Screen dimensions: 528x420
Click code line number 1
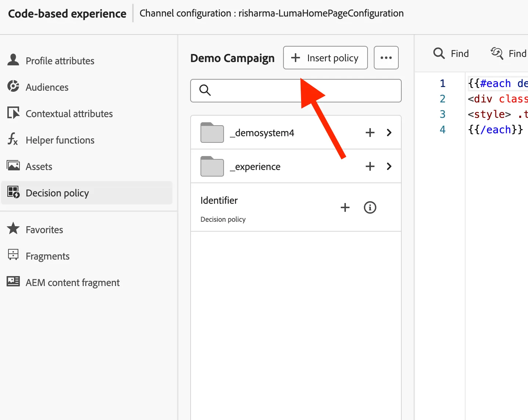click(x=443, y=83)
